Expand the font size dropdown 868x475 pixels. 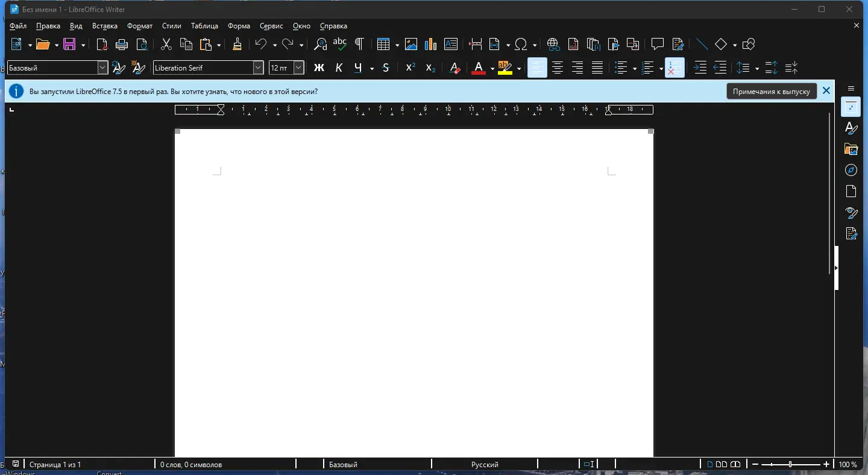click(298, 68)
